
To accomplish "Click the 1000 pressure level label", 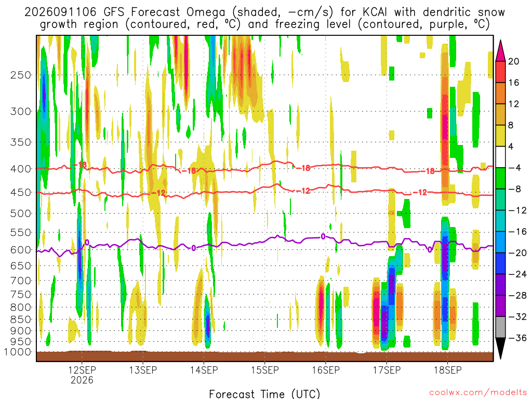I will tap(18, 352).
